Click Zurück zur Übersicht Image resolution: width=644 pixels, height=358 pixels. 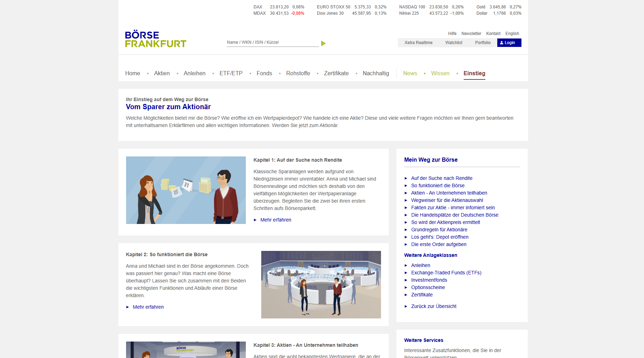[x=434, y=307]
